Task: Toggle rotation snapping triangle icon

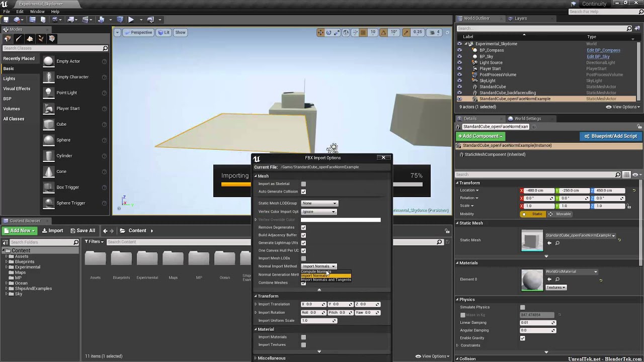Action: (383, 32)
